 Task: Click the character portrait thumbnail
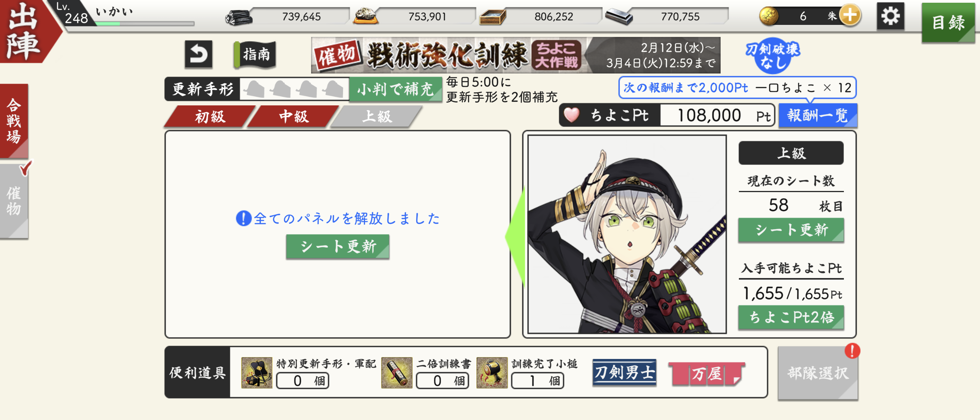pyautogui.click(x=627, y=234)
